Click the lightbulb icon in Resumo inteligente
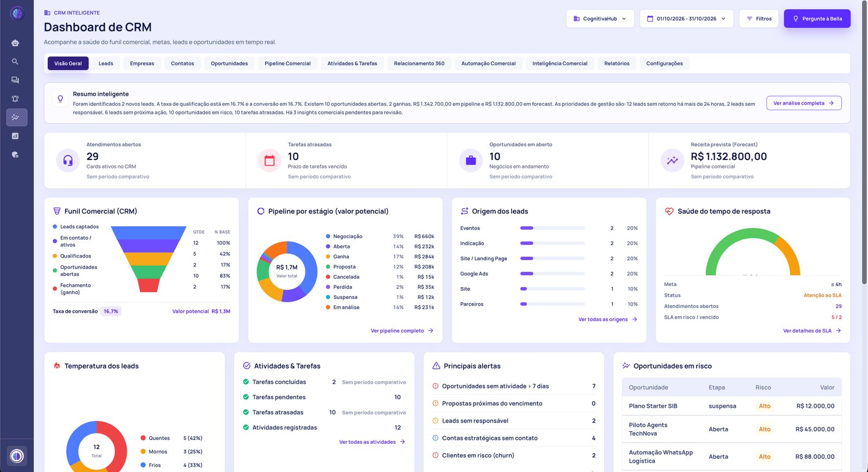Viewport: 868px width, 472px height. click(x=60, y=99)
